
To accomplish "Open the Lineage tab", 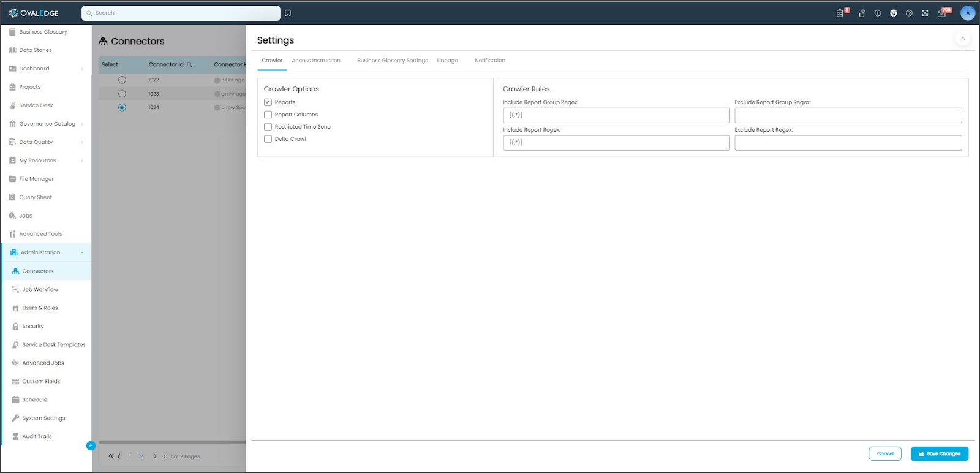I will point(448,61).
